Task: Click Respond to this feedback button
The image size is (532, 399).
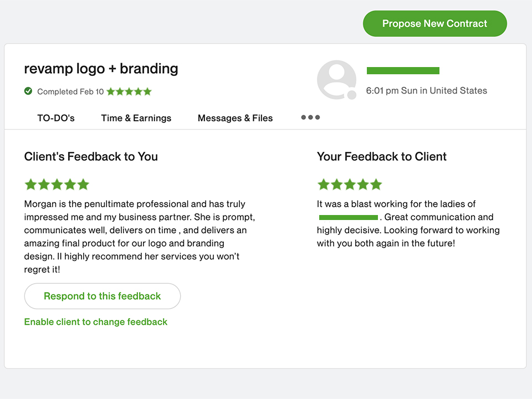Action: 102,296
